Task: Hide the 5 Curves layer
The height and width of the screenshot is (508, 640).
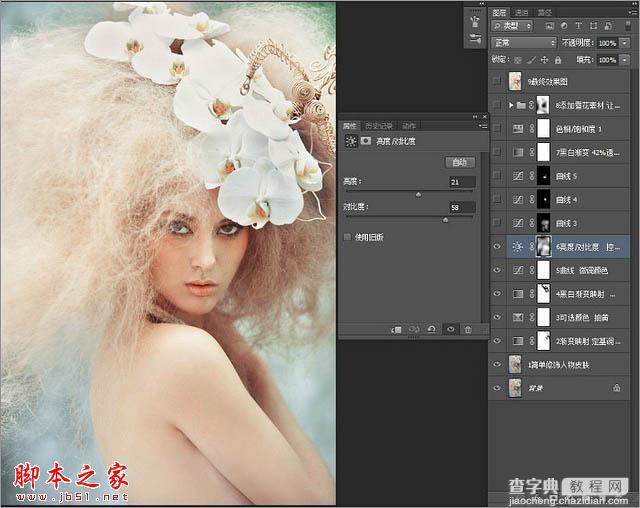Action: [497, 270]
